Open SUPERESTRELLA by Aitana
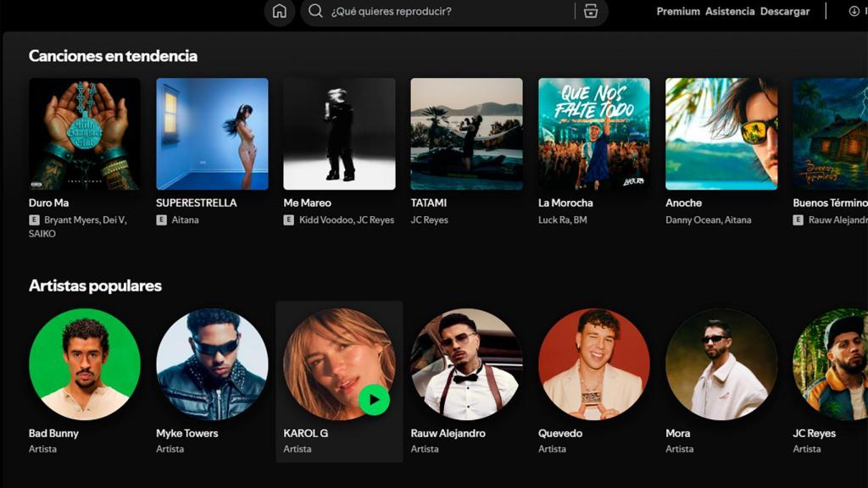This screenshot has width=868, height=488. pos(211,133)
